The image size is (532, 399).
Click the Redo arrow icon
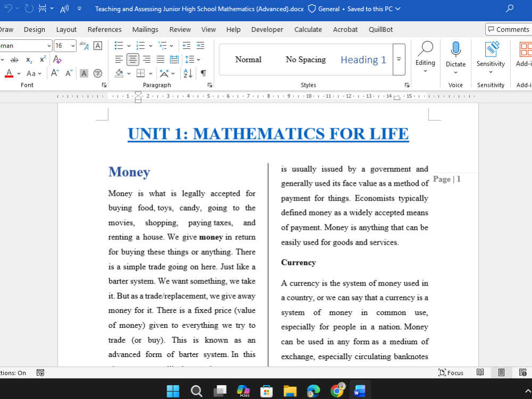(29, 9)
